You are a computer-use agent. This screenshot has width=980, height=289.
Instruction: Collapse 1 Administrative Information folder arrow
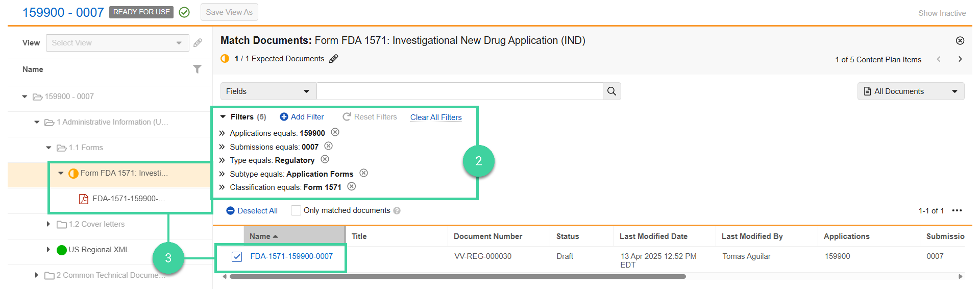click(x=37, y=122)
